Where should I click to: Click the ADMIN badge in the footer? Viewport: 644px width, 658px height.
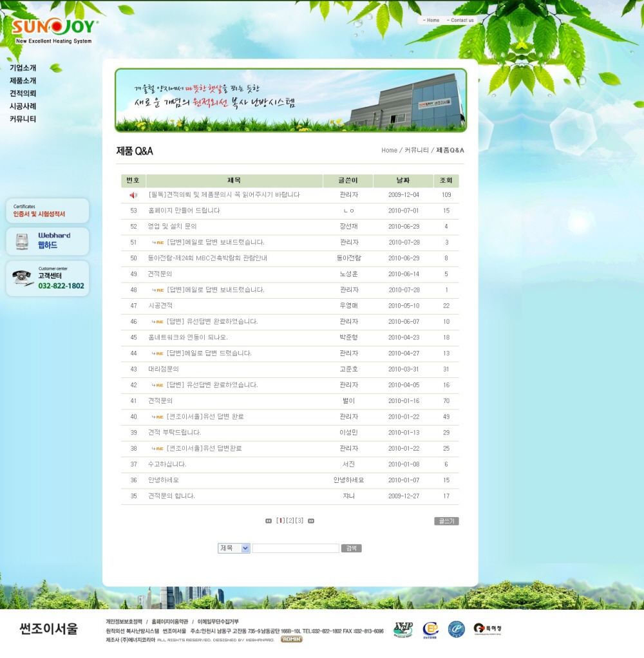point(291,639)
